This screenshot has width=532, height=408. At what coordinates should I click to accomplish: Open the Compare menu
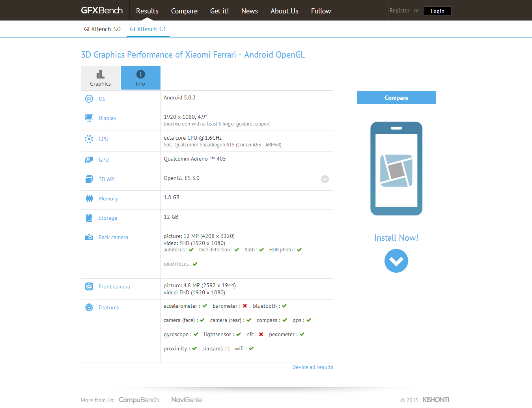184,11
